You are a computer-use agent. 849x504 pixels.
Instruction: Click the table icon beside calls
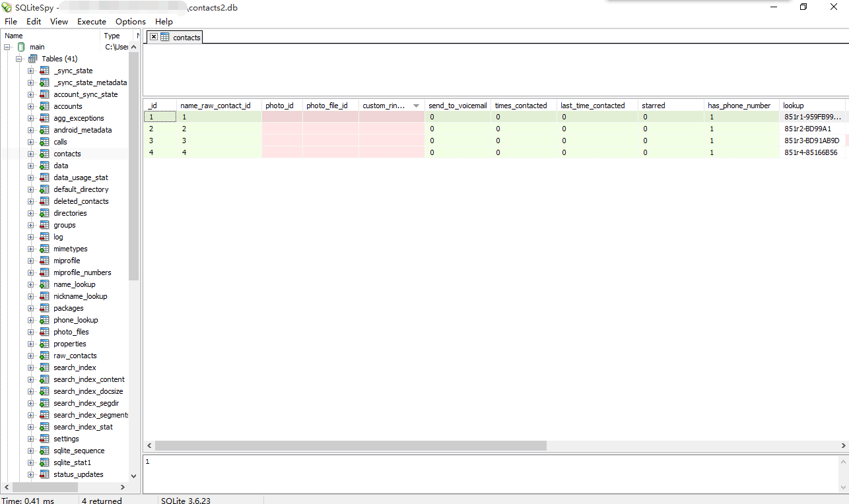pos(44,142)
